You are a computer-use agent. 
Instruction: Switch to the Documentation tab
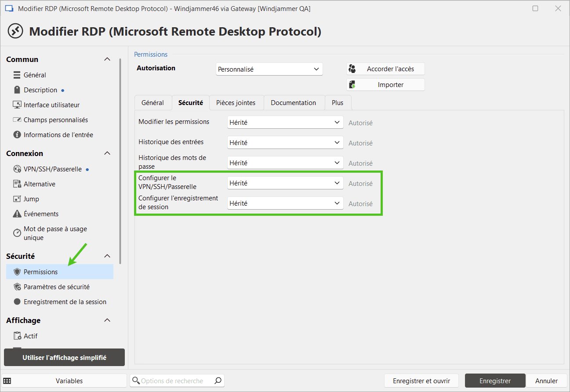tap(293, 103)
